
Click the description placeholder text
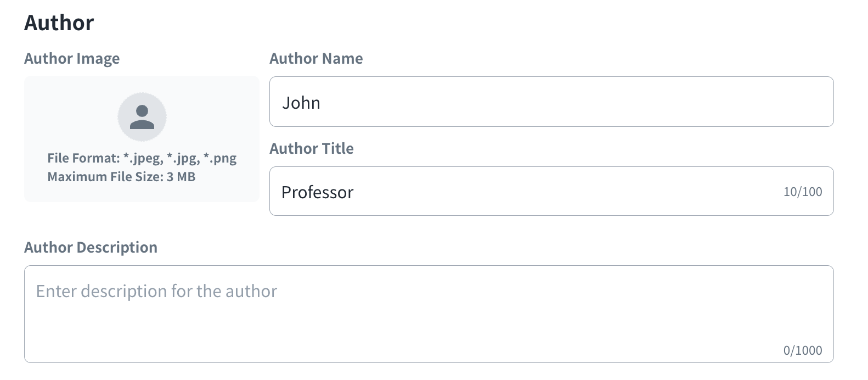[156, 291]
